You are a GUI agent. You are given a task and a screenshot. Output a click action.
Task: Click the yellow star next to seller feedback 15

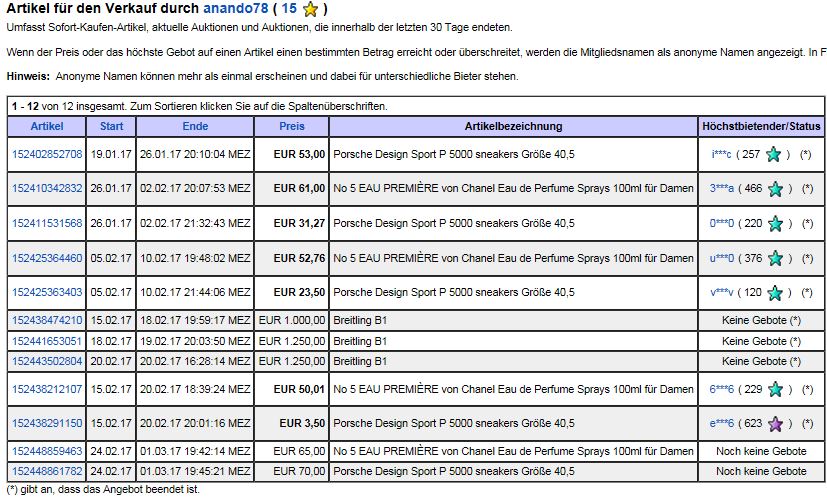[311, 9]
